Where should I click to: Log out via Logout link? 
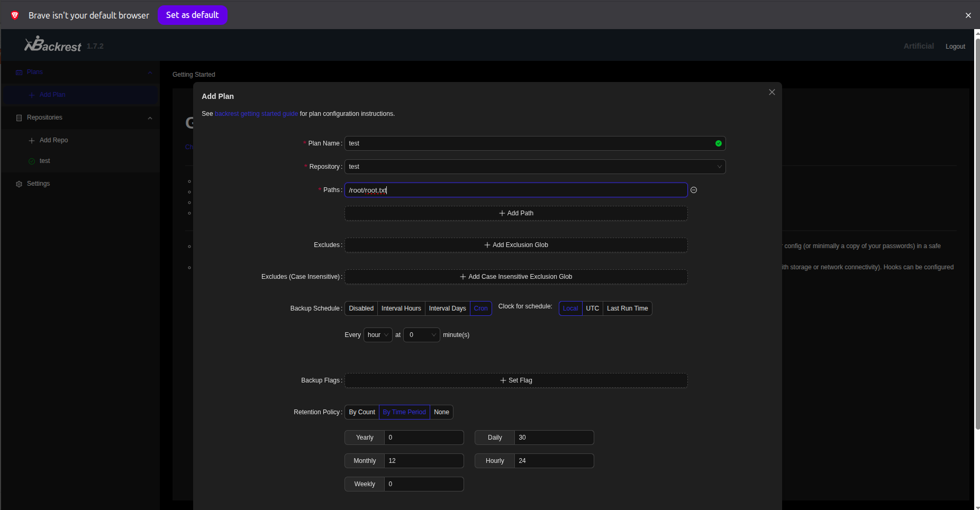coord(955,47)
